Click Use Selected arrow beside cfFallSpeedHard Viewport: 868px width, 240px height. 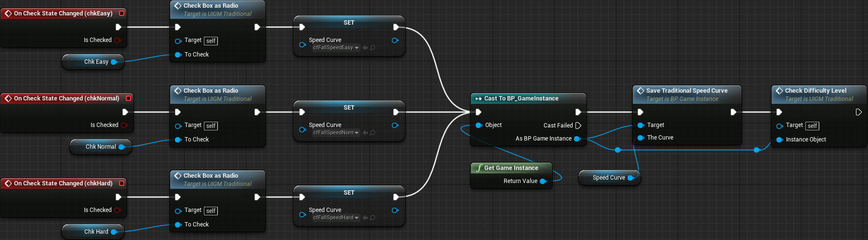coord(365,218)
